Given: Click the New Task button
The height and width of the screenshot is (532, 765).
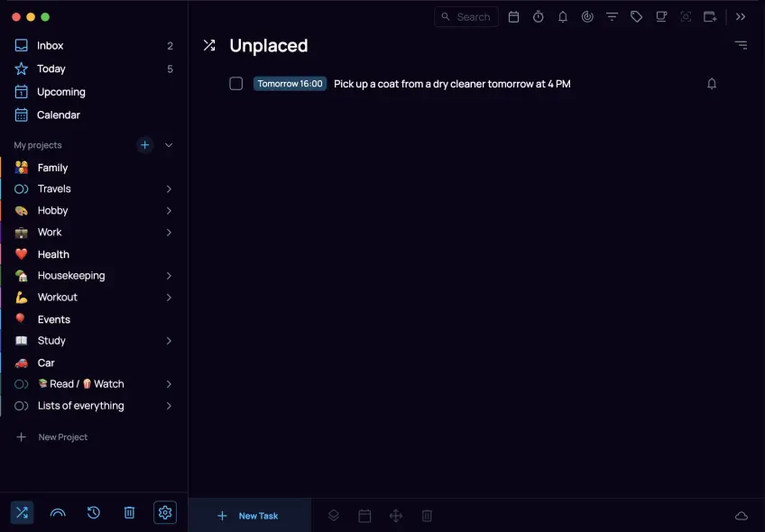Looking at the screenshot, I should tap(249, 516).
